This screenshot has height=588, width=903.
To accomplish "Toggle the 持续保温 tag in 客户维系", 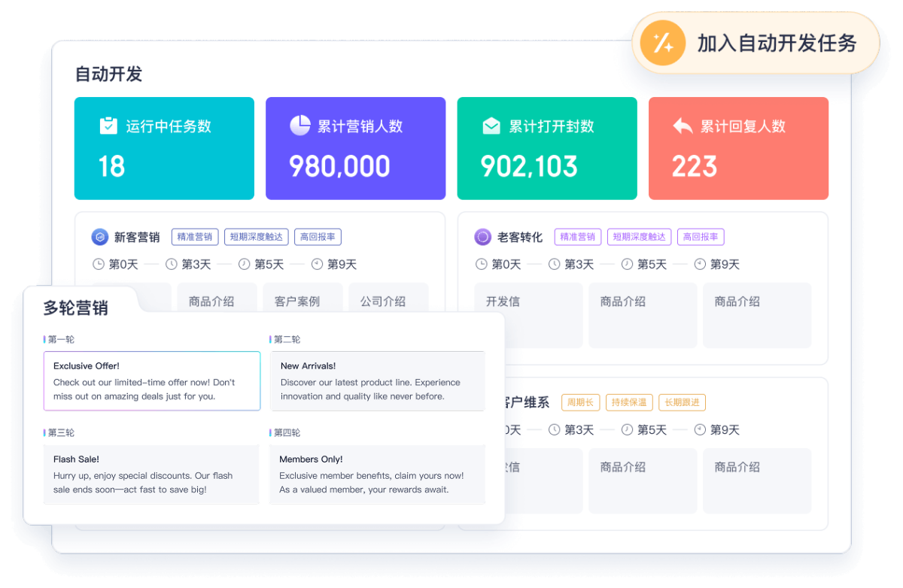I will [x=629, y=402].
